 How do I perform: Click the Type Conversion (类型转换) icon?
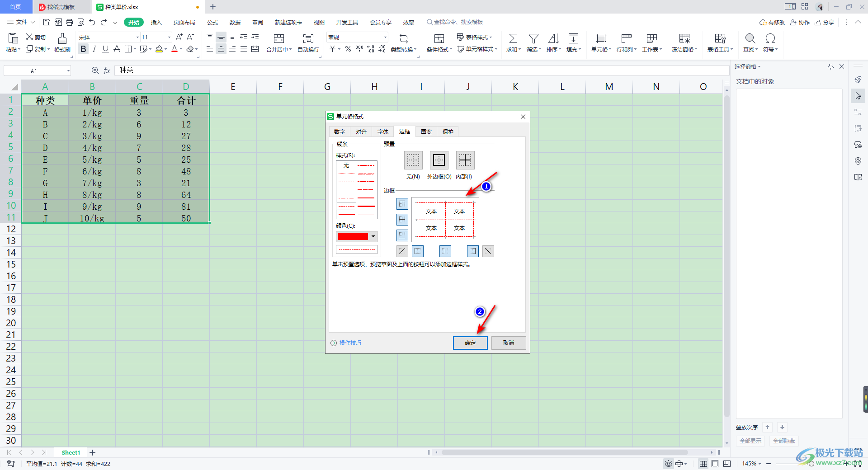click(404, 38)
